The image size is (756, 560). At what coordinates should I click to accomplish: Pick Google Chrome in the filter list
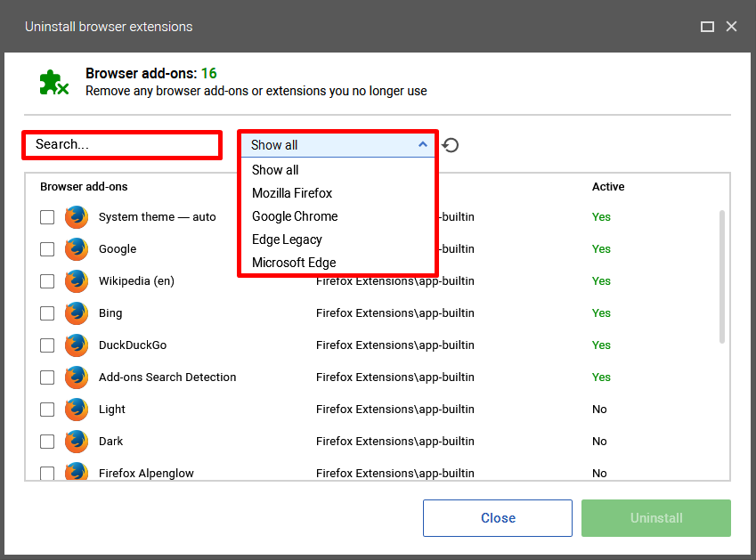click(x=295, y=216)
